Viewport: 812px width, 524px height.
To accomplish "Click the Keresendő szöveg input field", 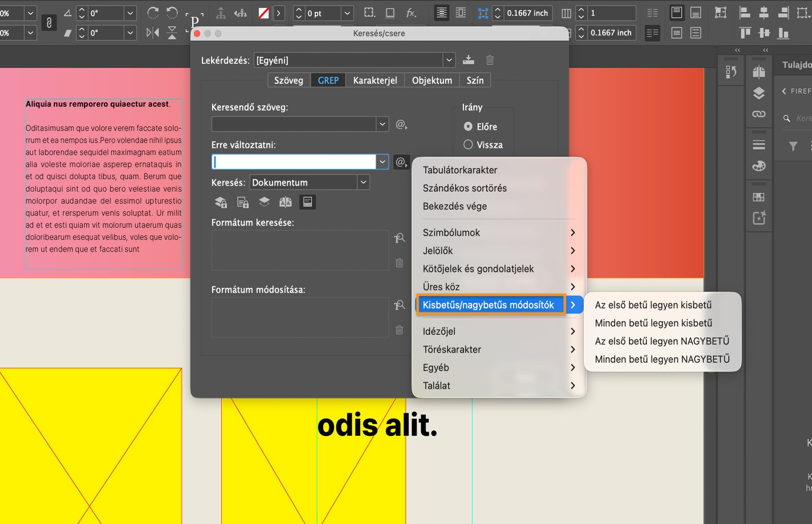I will (x=294, y=124).
